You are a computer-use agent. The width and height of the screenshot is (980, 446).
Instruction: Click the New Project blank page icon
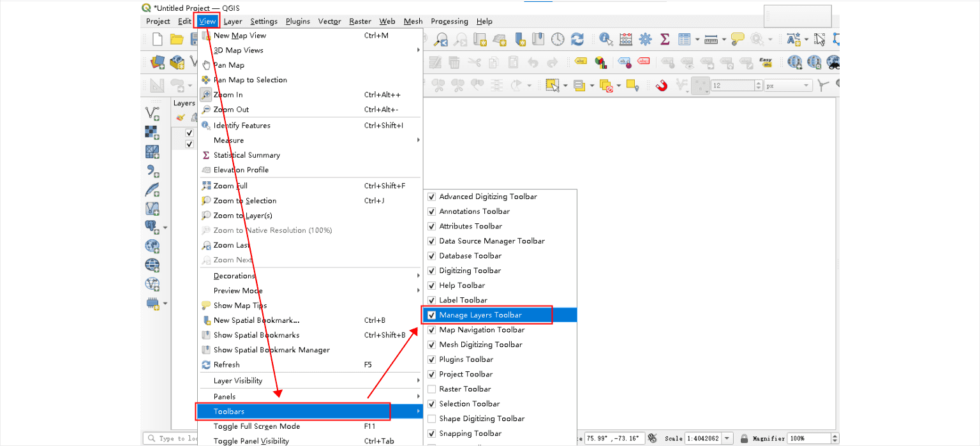158,40
